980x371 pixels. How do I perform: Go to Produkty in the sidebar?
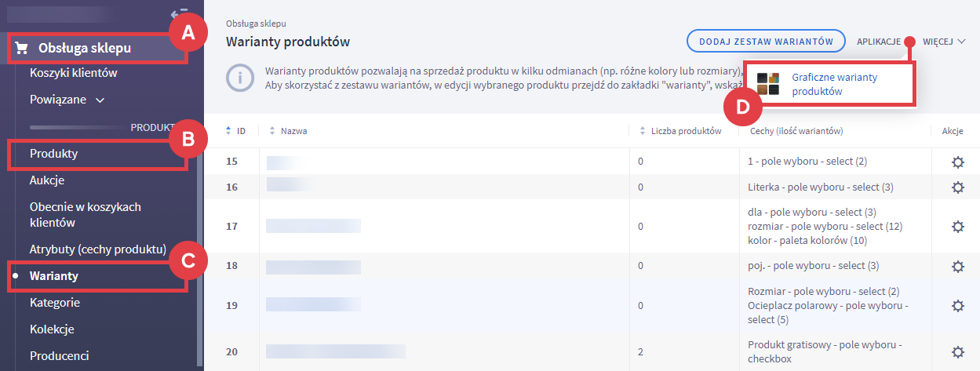(54, 154)
